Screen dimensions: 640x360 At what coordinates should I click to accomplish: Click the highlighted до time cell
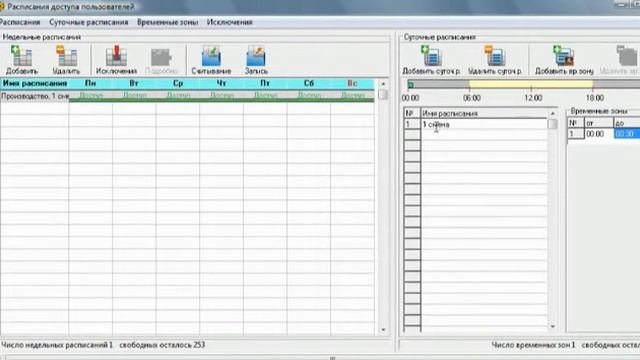pos(627,134)
